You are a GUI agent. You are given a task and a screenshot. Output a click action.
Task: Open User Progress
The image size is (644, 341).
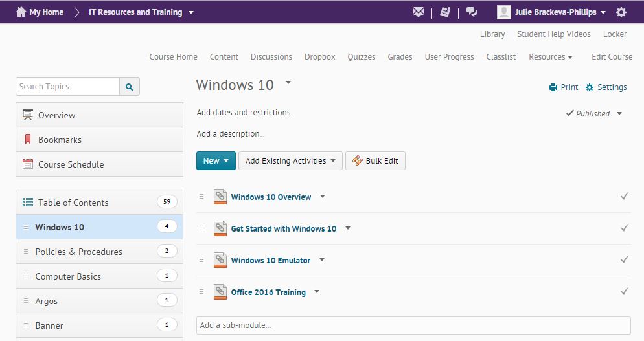[450, 57]
